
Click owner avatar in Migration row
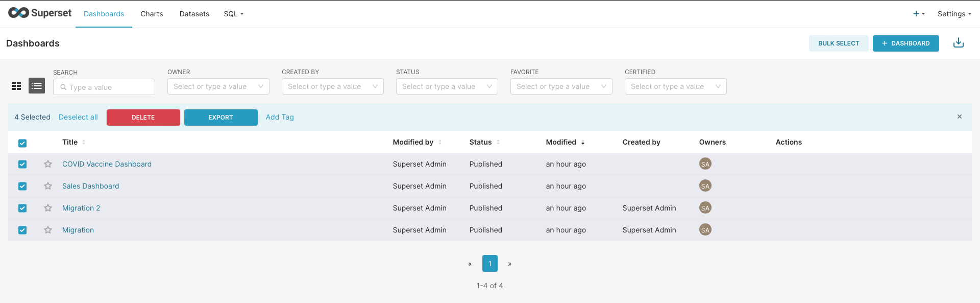705,230
